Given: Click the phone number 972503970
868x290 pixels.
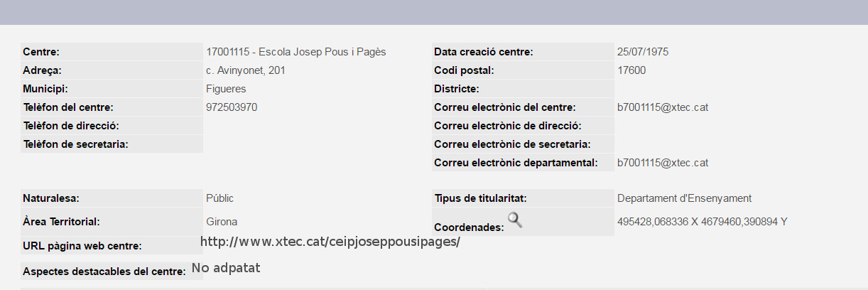Looking at the screenshot, I should [232, 107].
